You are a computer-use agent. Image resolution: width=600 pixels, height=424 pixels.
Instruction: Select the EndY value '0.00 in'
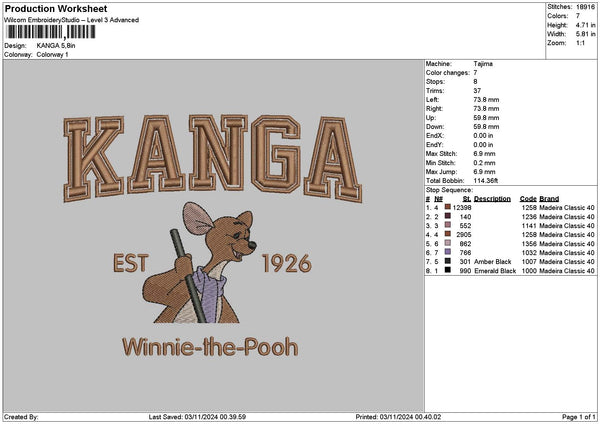click(483, 145)
